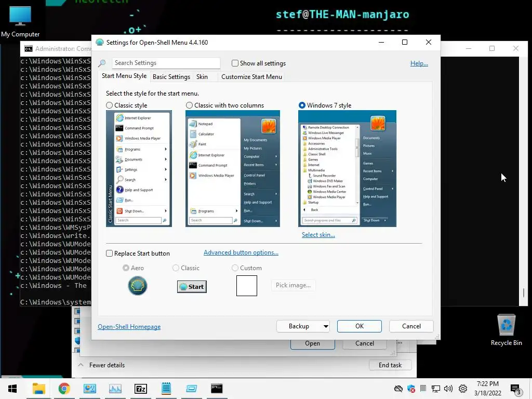Switch to the Start Menu Style tab
The height and width of the screenshot is (399, 532).
(124, 76)
